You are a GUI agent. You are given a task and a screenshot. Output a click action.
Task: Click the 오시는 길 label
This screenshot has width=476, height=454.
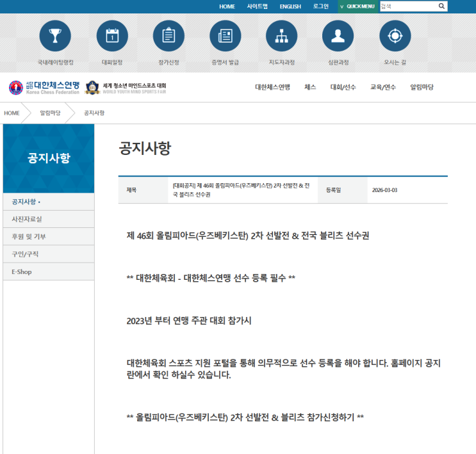(395, 62)
